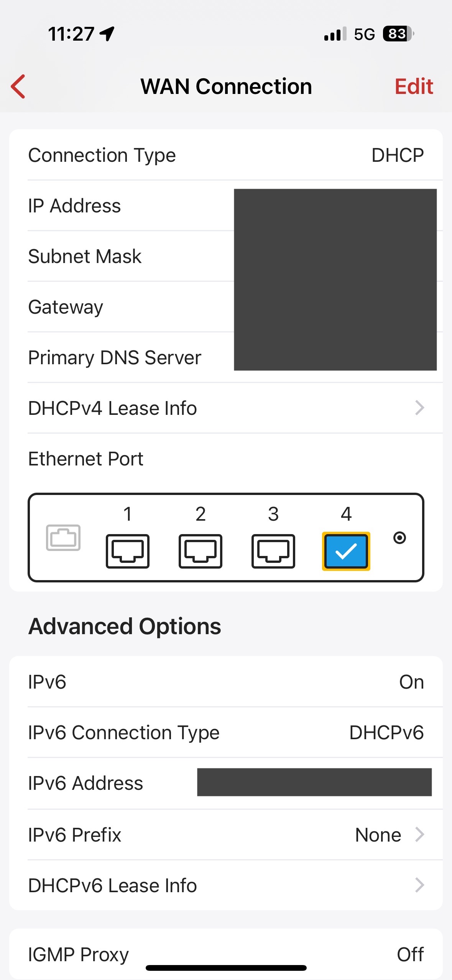Tap the IPv6 On setting row

[x=226, y=682]
